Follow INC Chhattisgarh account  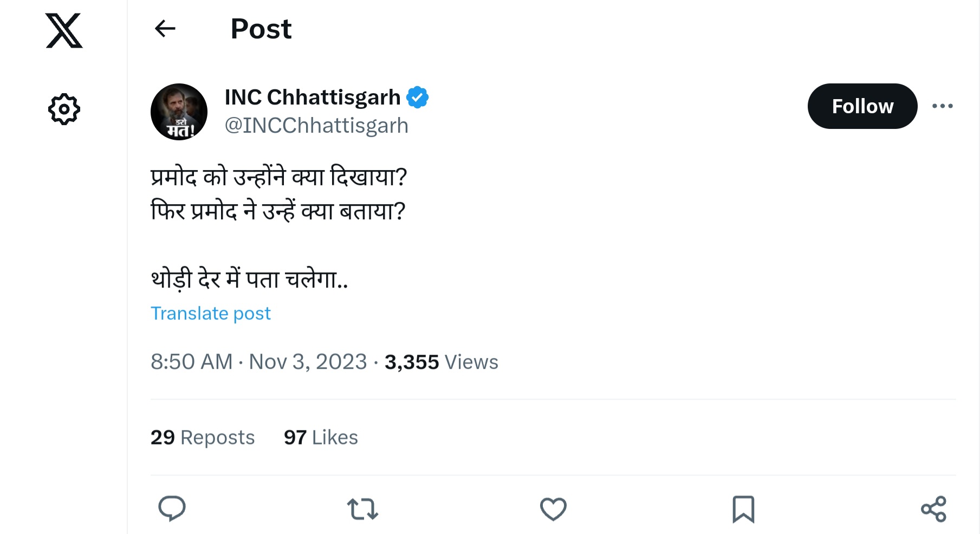pyautogui.click(x=862, y=106)
